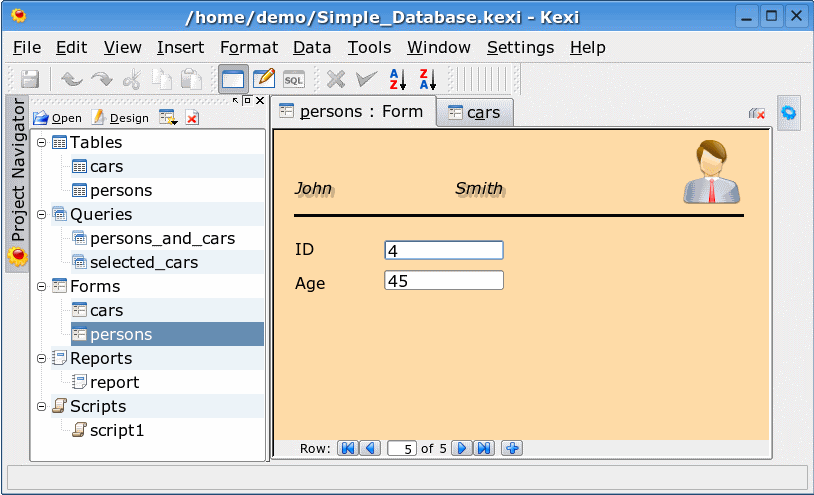Click the Data view toolbar icon
814x495 pixels.
233,79
